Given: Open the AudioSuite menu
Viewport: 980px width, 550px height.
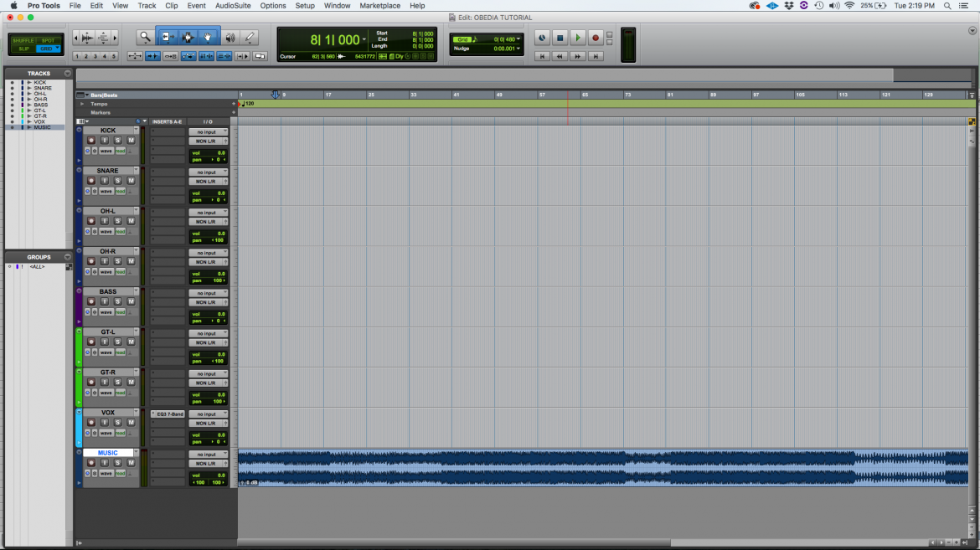Looking at the screenshot, I should click(231, 6).
